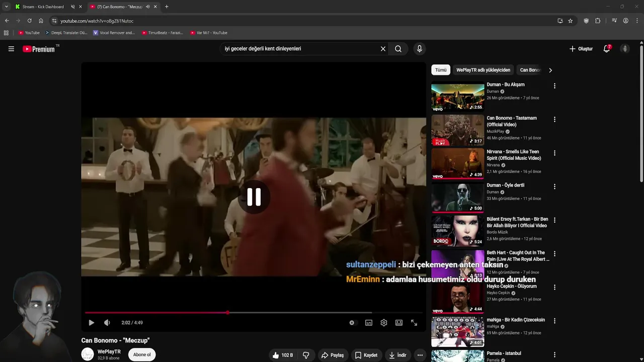The image size is (644, 362).
Task: Open options menu for Can Bonomo - Tastamam
Action: point(554,120)
